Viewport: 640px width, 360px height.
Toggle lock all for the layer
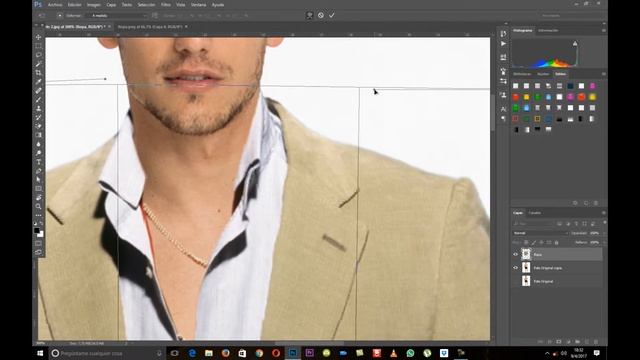pyautogui.click(x=556, y=242)
